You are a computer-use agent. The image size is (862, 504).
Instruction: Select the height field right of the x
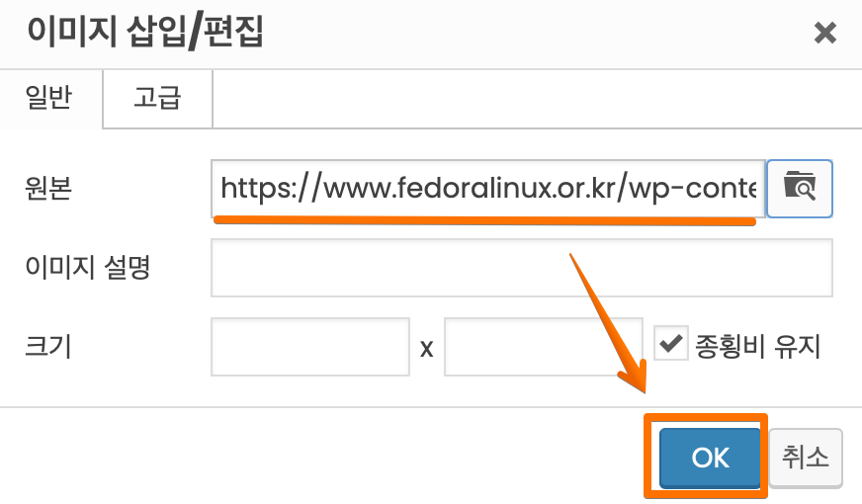point(543,347)
